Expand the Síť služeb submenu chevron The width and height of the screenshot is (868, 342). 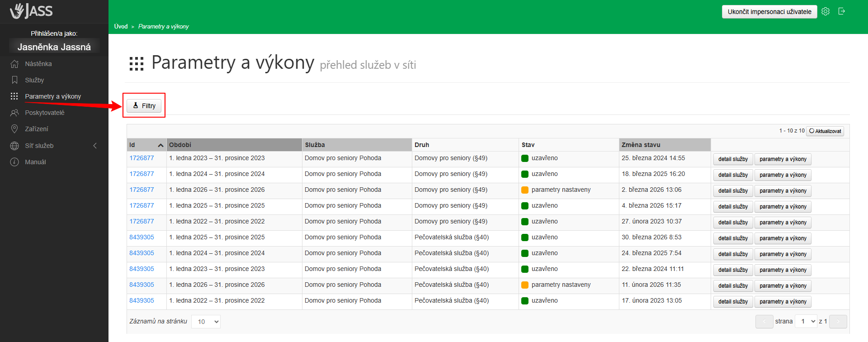click(95, 146)
